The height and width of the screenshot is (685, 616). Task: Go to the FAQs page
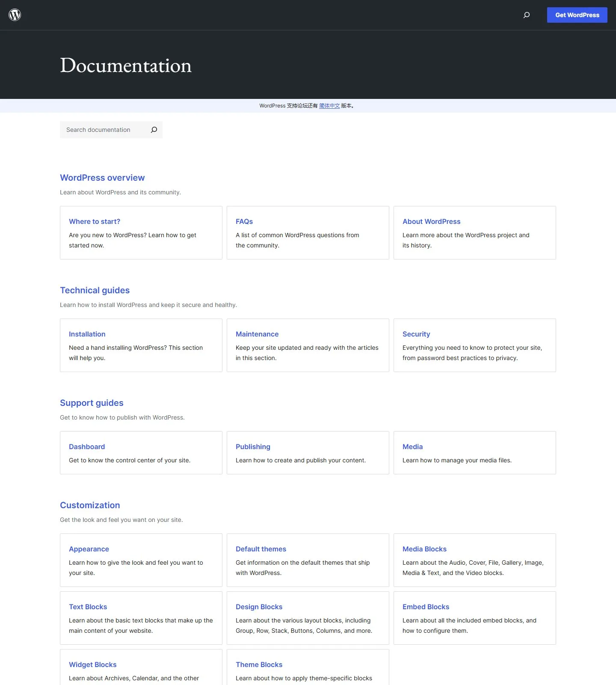click(x=244, y=221)
